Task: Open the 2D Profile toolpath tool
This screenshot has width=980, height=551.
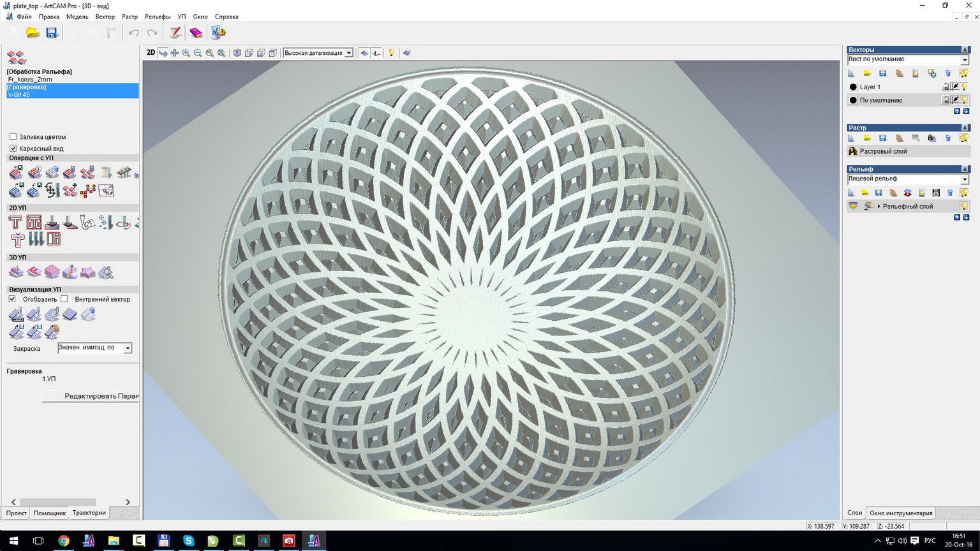Action: click(x=16, y=223)
